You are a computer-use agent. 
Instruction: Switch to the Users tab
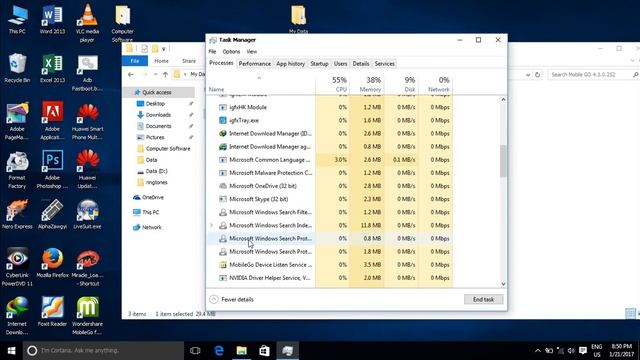[340, 64]
